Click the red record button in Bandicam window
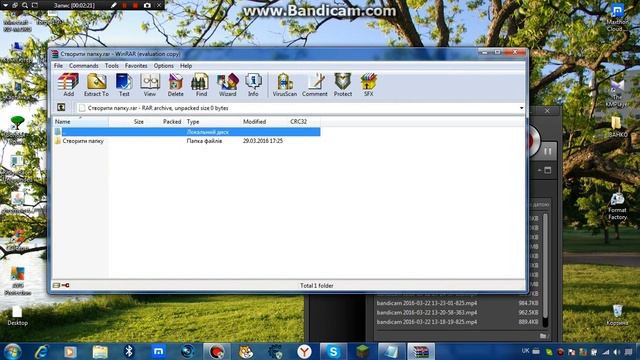640x360 pixels. (534, 141)
